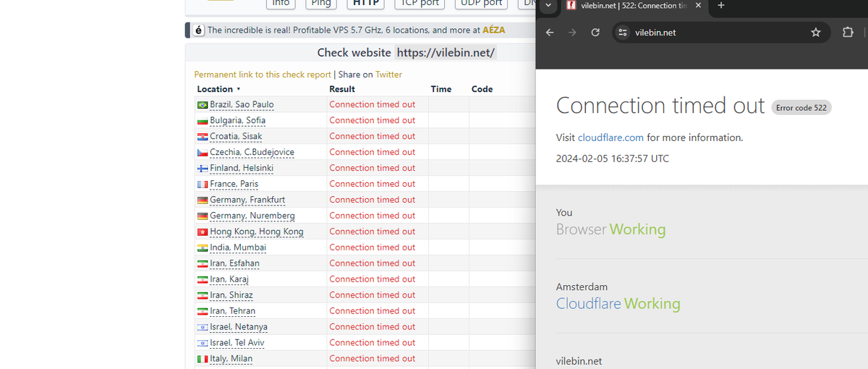Click the Result column header
Image resolution: width=868 pixels, height=369 pixels.
click(x=342, y=89)
